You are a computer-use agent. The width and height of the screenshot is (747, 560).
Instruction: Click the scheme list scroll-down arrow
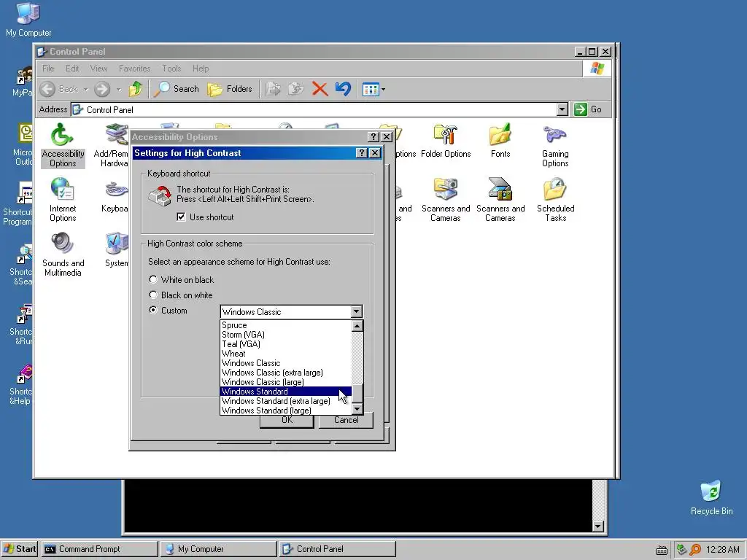click(x=357, y=408)
